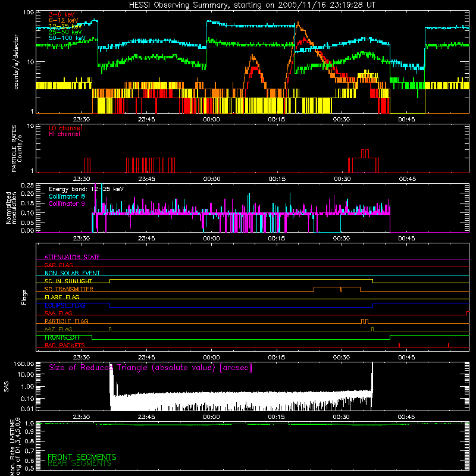Click the 00:45 tick label under the SAS plot
476x476 pixels.
pos(406,417)
